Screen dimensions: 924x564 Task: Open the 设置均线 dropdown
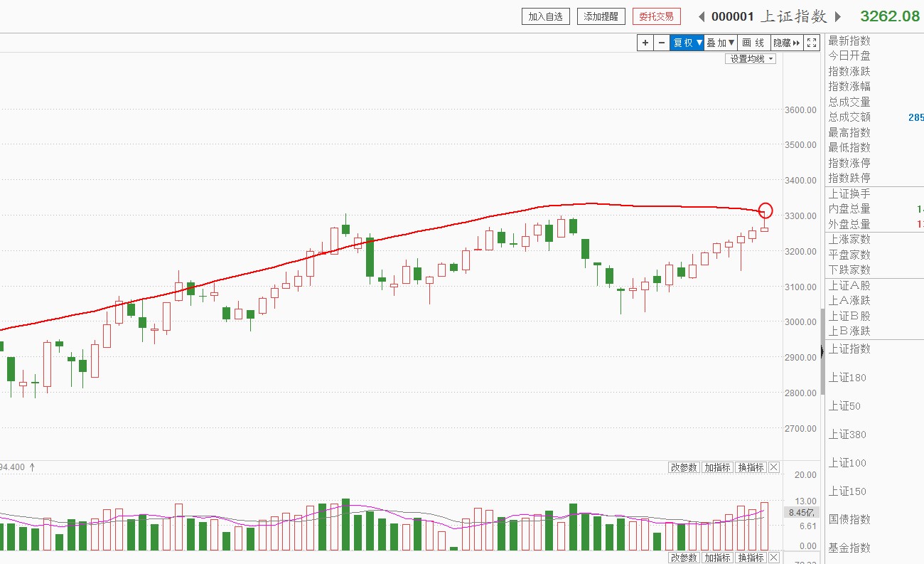click(x=751, y=59)
